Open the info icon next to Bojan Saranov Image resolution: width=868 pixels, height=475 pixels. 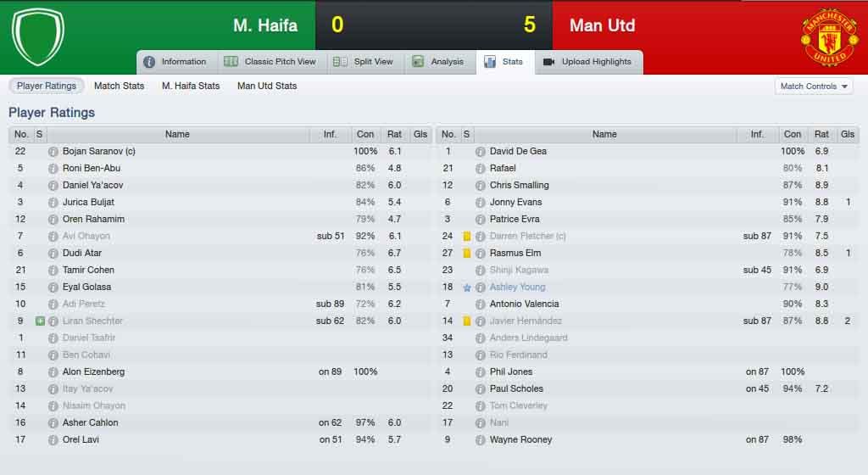(x=53, y=152)
